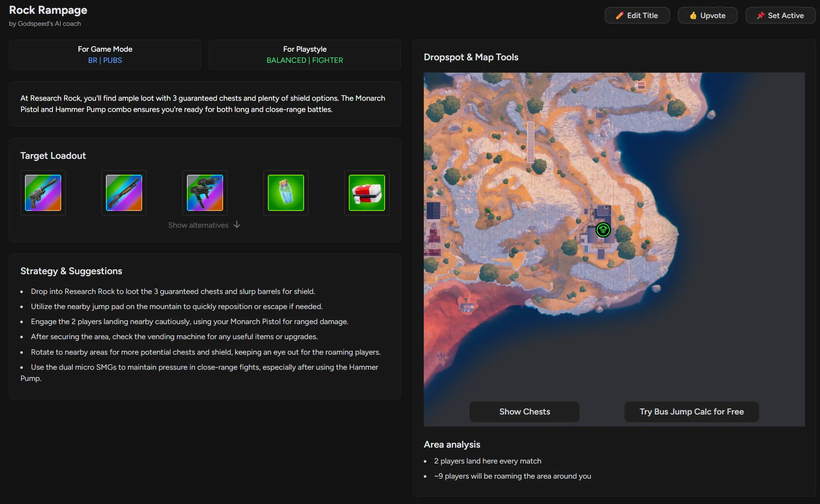Click the pin icon on Set Active
The width and height of the screenshot is (820, 504).
click(x=761, y=15)
